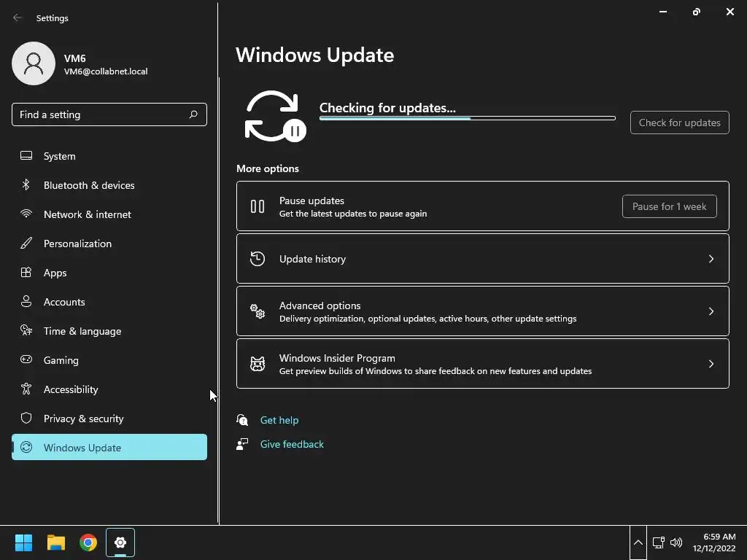
Task: Launch Google Chrome from taskbar
Action: tap(88, 542)
